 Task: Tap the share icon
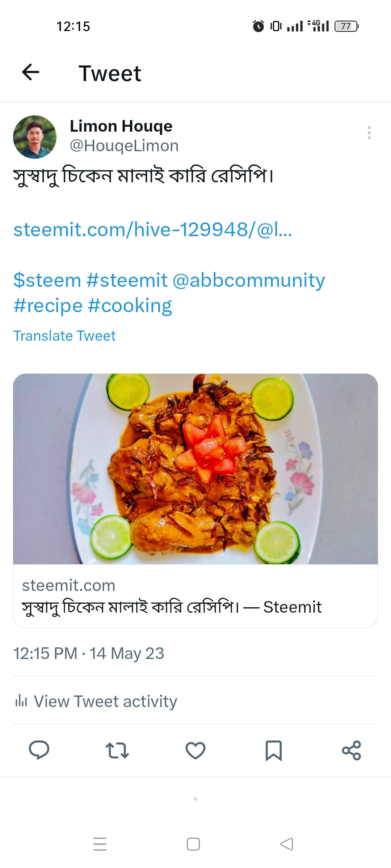[352, 750]
